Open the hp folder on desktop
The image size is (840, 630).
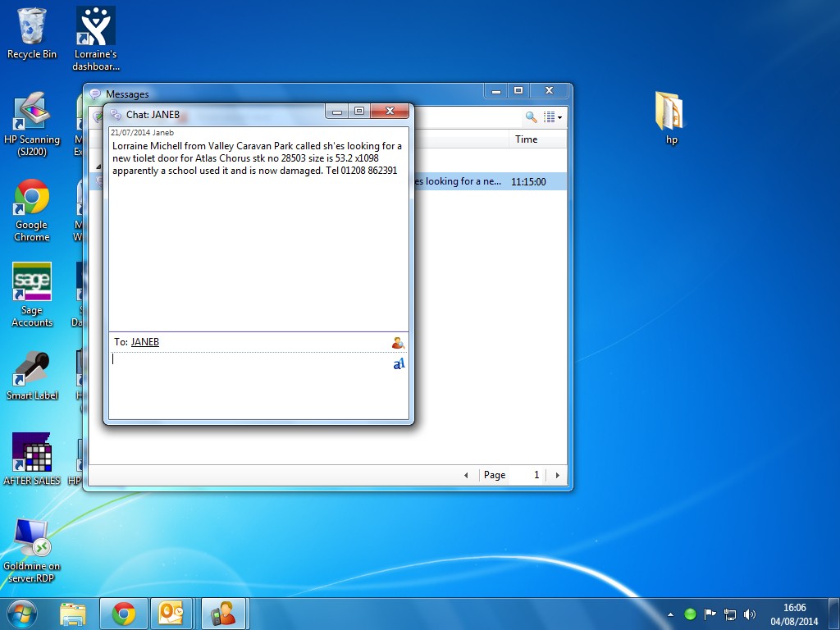(670, 117)
